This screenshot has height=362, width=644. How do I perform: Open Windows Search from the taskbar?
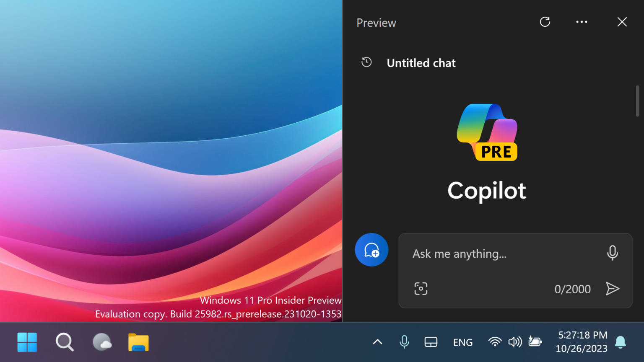[64, 342]
